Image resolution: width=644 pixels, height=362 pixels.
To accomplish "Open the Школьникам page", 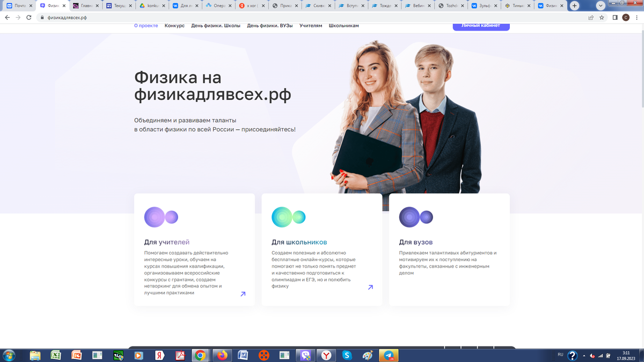I will 343,26.
